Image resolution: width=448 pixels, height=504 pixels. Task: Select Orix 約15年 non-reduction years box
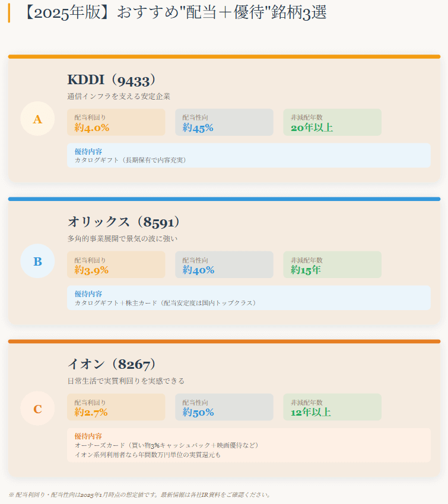[x=332, y=264]
